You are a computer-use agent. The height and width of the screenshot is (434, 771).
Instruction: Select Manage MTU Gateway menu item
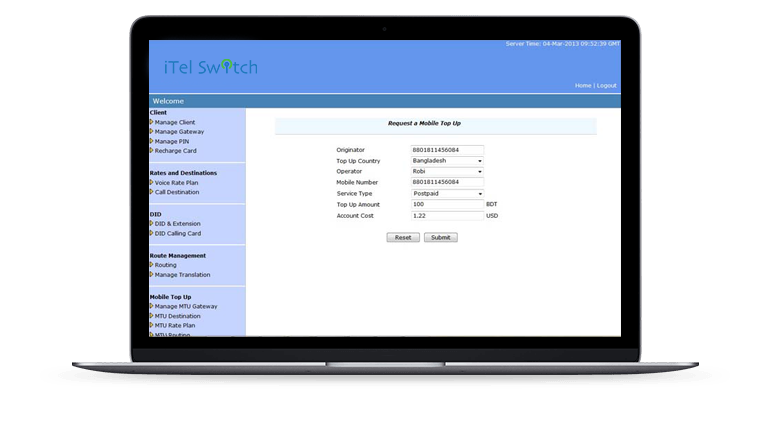[185, 306]
